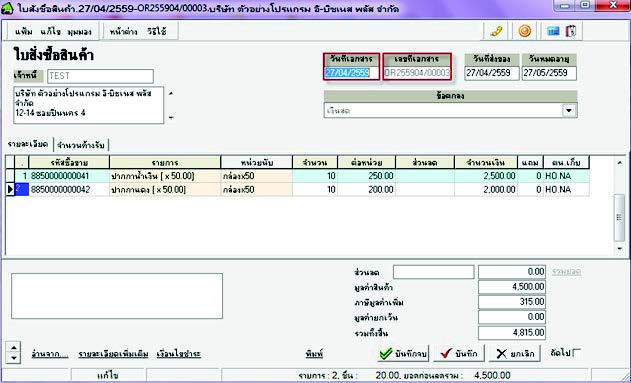Click the clipboard toolbar icon
Viewport: 631px width, 383px height.
(571, 31)
